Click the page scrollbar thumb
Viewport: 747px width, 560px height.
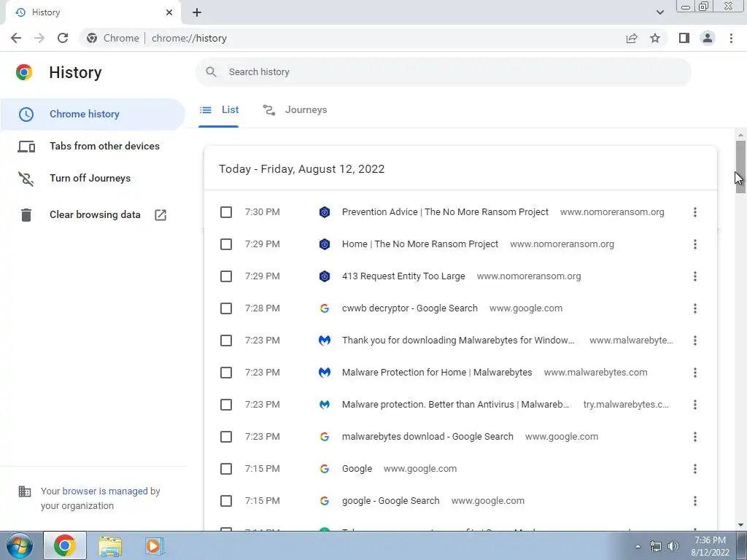pos(740,167)
